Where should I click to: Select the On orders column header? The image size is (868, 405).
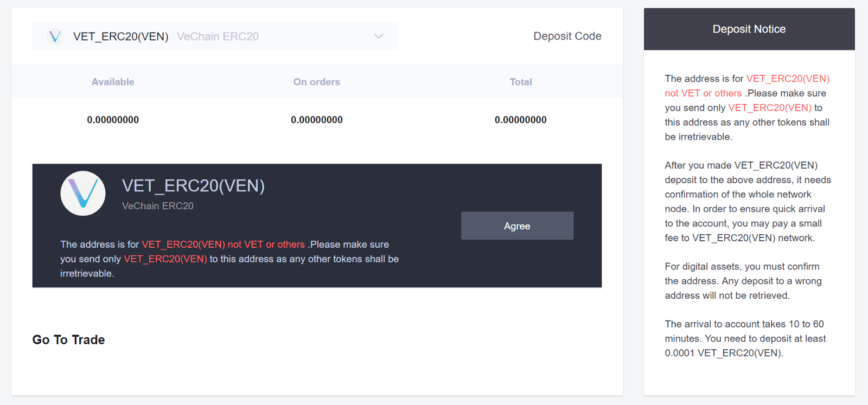tap(317, 82)
